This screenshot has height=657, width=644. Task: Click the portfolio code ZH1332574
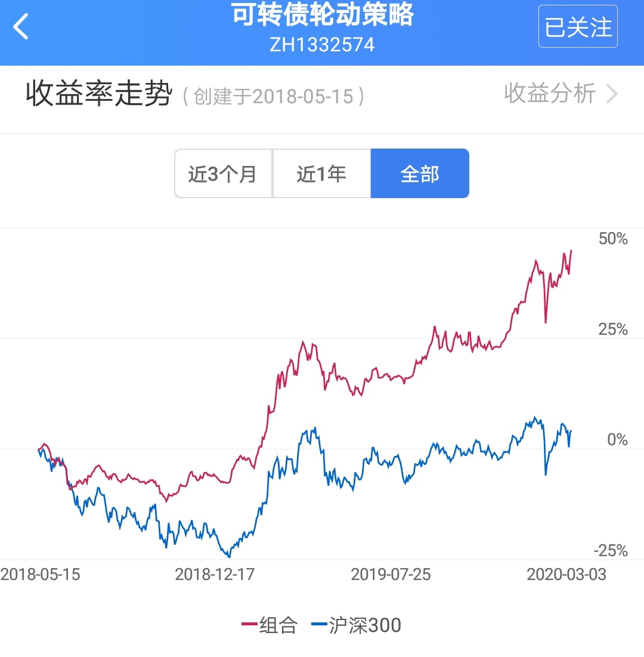point(322,45)
